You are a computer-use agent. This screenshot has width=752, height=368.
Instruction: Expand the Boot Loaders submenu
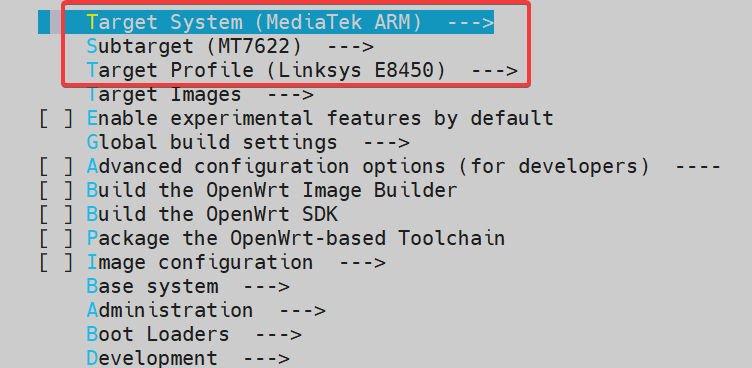coord(194,334)
